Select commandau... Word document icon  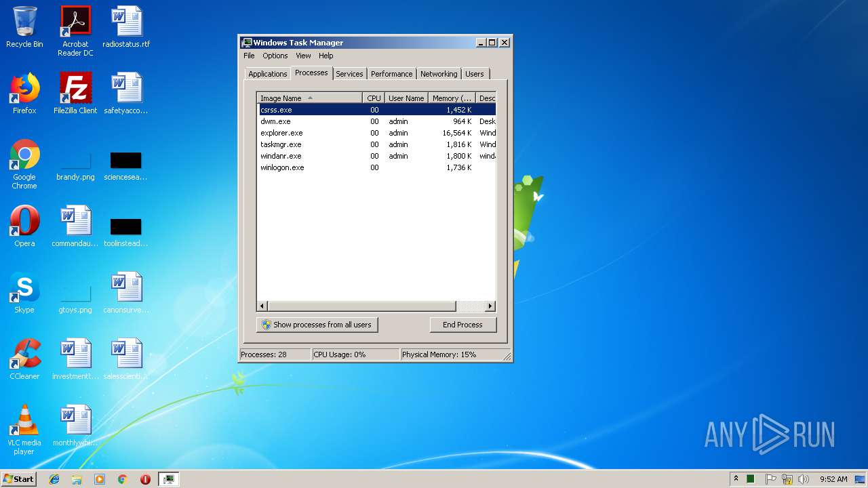[75, 226]
